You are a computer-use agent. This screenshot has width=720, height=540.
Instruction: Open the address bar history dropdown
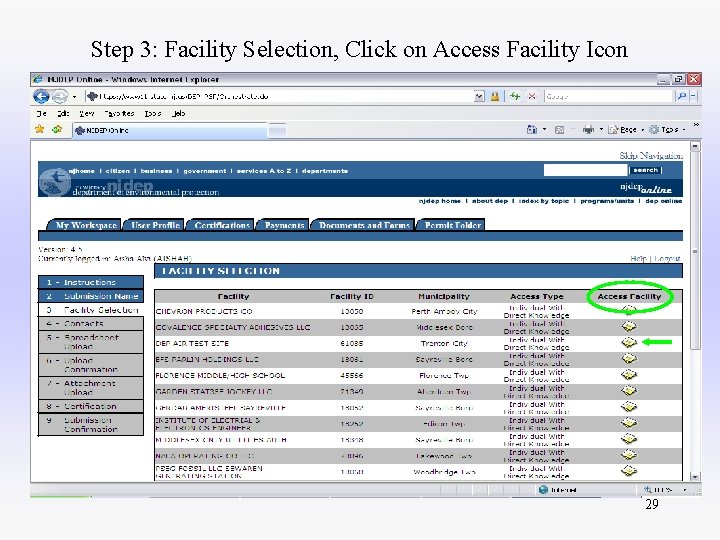479,96
